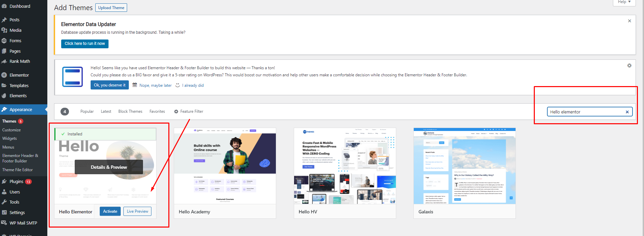The width and height of the screenshot is (644, 236).
Task: Open the Theme File Editor submenu item
Action: pyautogui.click(x=18, y=170)
